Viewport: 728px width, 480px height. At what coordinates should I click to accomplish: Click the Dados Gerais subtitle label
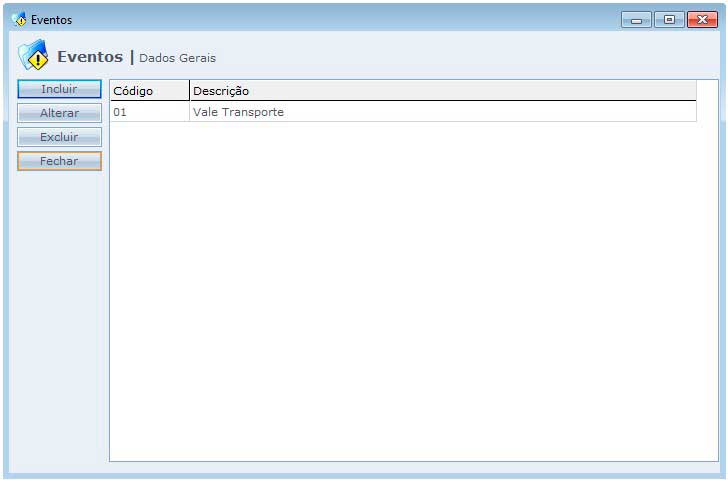click(177, 58)
